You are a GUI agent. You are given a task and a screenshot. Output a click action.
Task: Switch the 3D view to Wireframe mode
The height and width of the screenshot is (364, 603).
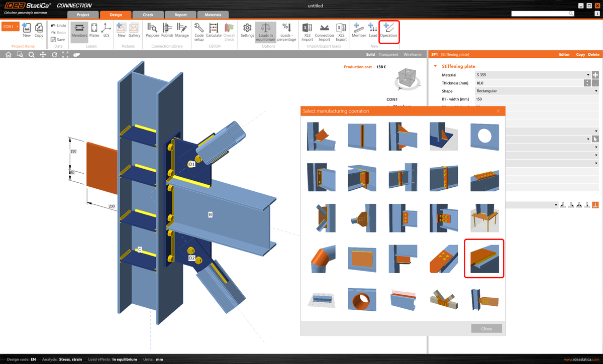click(412, 54)
